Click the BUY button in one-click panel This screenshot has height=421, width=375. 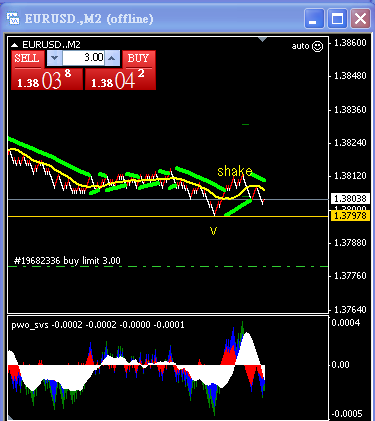(139, 59)
